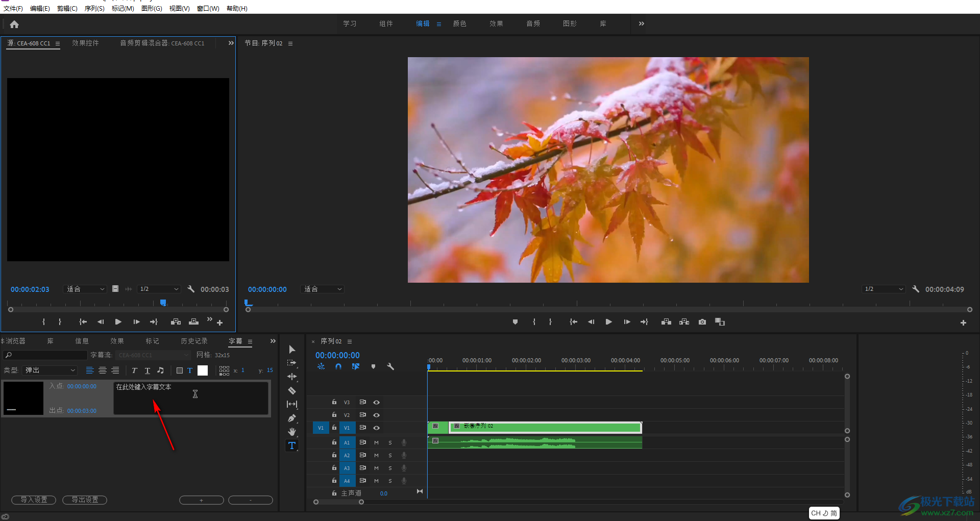Add a marker in timeline header
This screenshot has width=980, height=521.
coord(373,366)
